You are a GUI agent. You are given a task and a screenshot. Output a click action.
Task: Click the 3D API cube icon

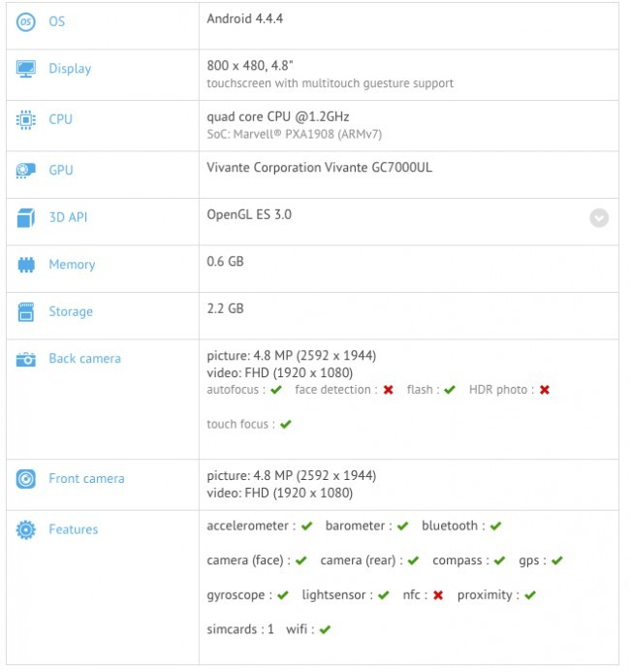click(x=26, y=218)
